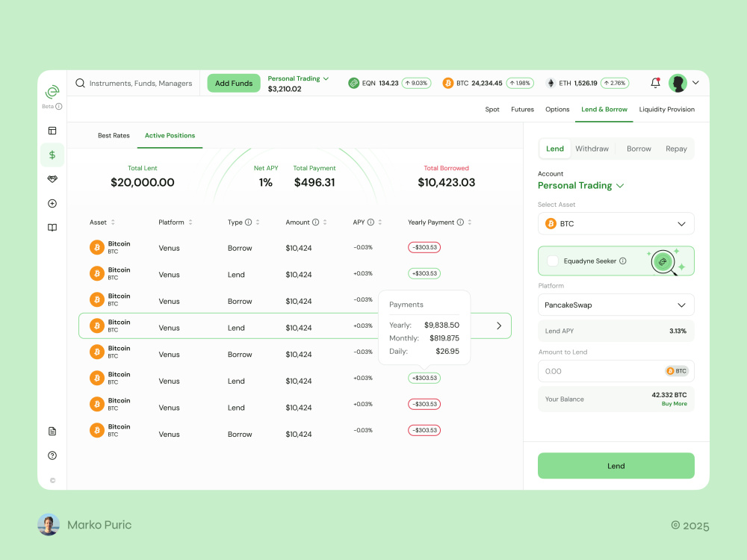Screen dimensions: 747x560
Task: Click the BTC badge in Amount field
Action: click(x=677, y=371)
